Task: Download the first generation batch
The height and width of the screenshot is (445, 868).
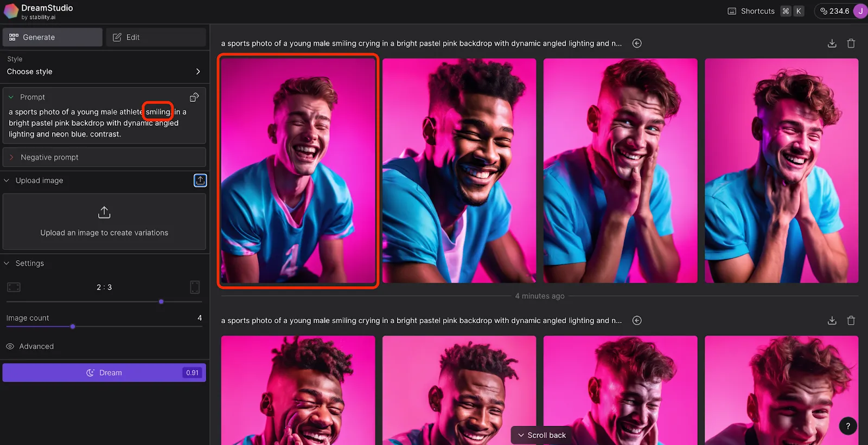Action: click(832, 43)
